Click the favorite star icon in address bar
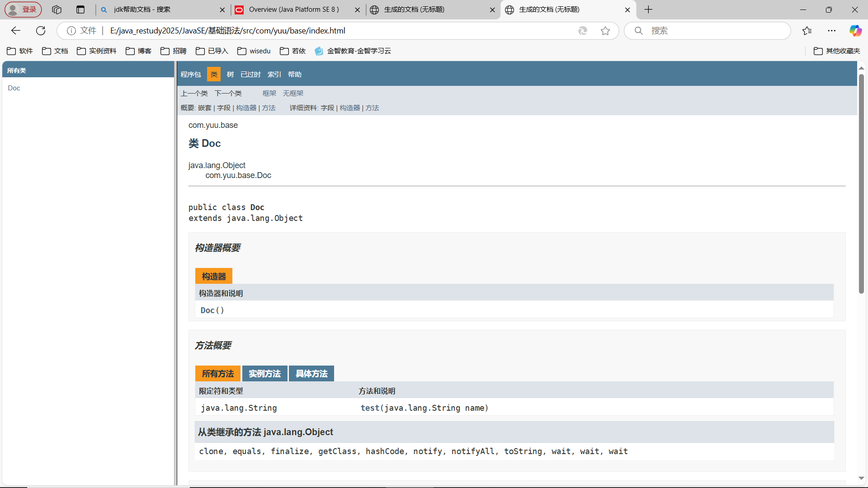868x488 pixels. tap(605, 31)
